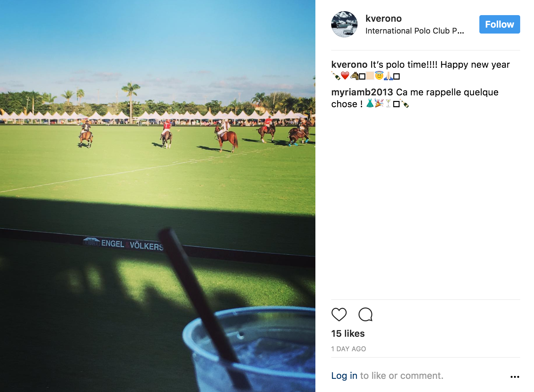This screenshot has height=392, width=534.
Task: Click the comment 'Ca me rappelle quelque chose'
Action: coord(415,98)
